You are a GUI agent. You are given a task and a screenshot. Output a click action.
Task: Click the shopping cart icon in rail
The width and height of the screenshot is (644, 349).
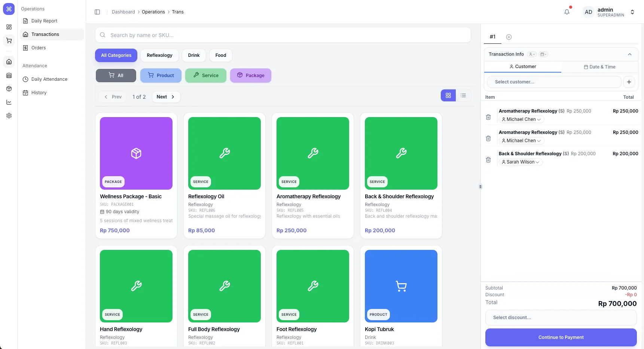click(x=9, y=40)
